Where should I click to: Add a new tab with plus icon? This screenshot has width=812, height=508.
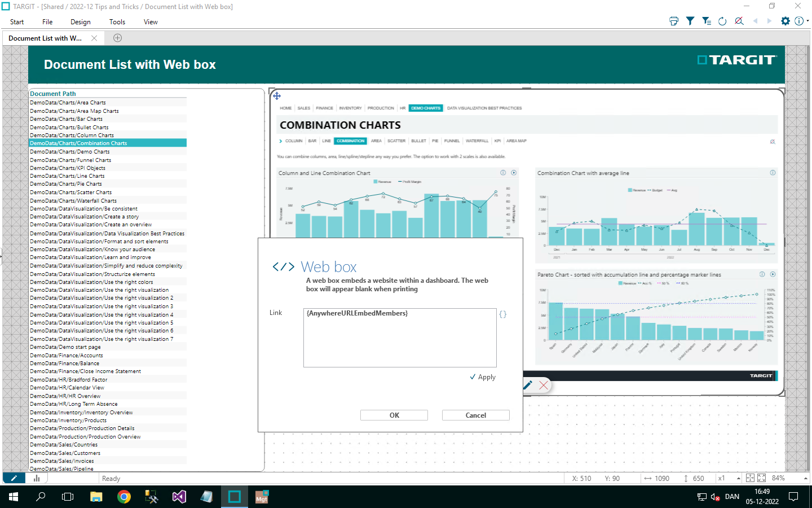[x=117, y=38]
